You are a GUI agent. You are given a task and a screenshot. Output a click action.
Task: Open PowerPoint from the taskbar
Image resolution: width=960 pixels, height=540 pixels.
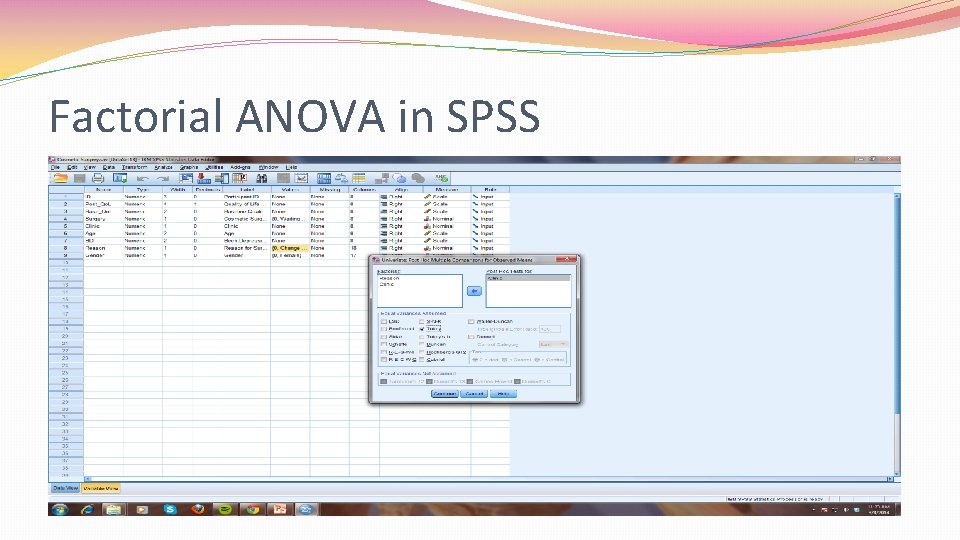tap(280, 509)
